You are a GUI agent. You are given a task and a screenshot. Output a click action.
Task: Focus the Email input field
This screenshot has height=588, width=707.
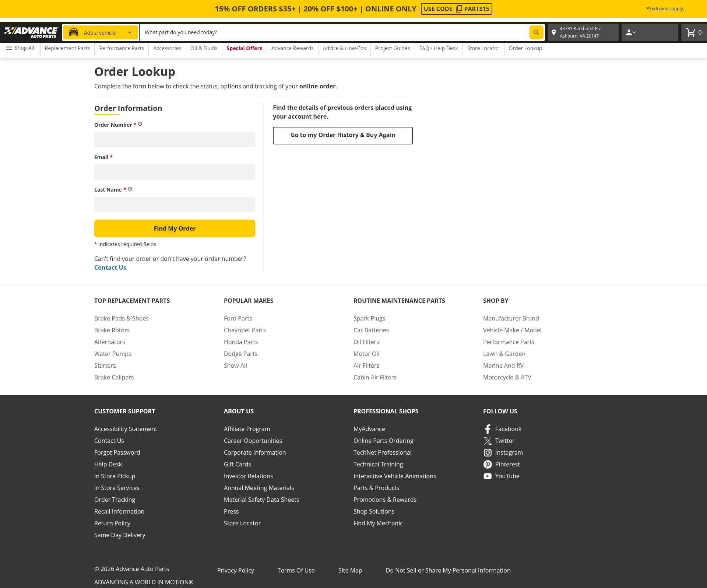point(175,172)
